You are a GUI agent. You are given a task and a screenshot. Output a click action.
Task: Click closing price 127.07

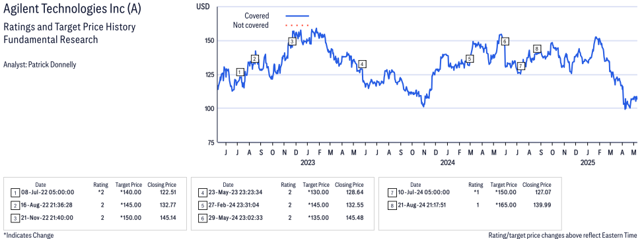tap(542, 192)
